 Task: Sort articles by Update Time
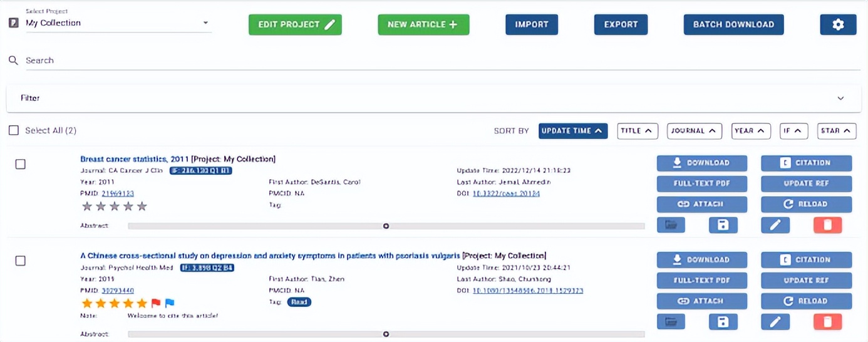572,131
